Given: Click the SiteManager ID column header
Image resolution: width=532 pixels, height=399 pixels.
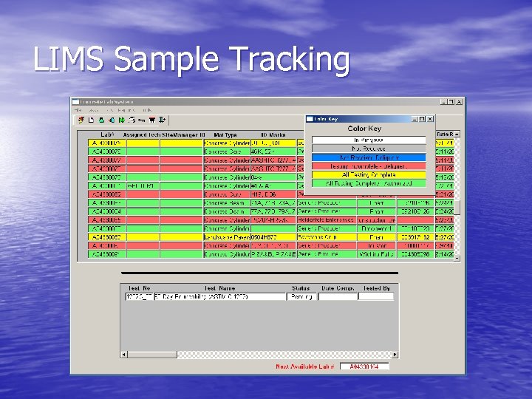Looking at the screenshot, I should tap(183, 134).
